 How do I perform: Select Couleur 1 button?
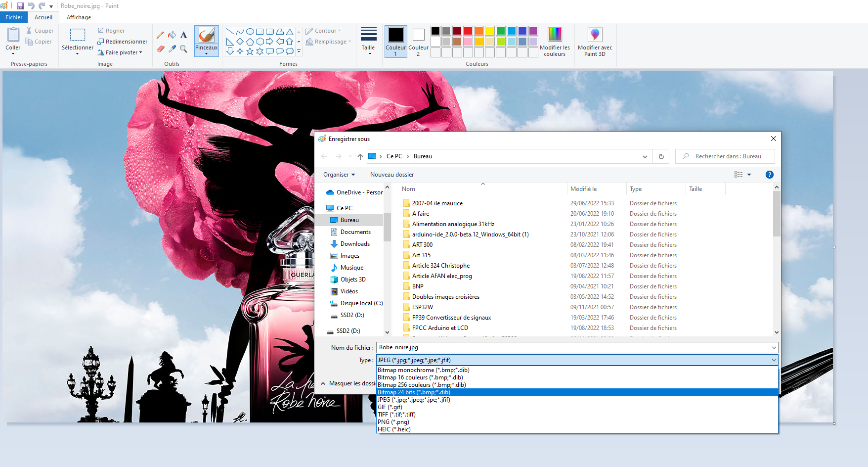(395, 42)
